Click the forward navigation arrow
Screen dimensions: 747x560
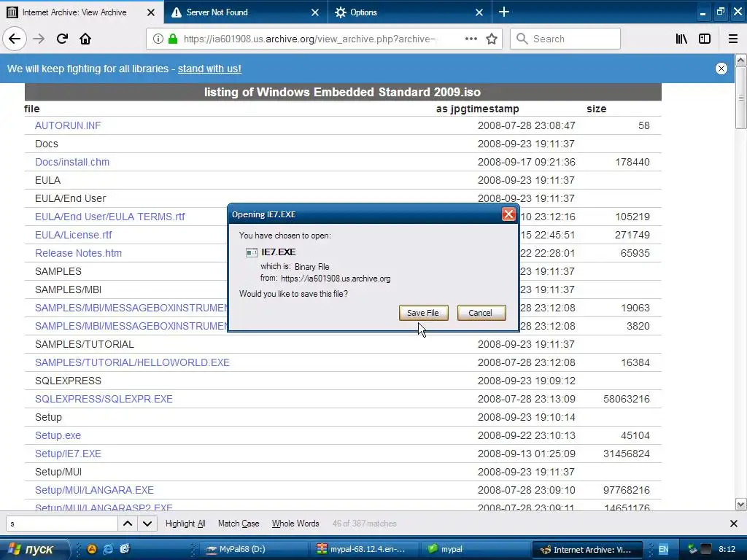click(39, 39)
